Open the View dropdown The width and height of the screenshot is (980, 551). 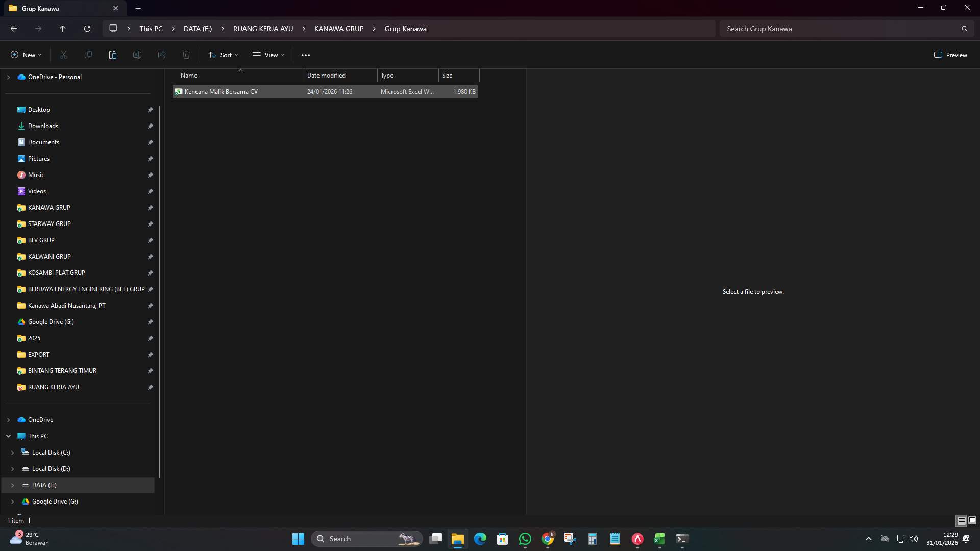click(268, 55)
